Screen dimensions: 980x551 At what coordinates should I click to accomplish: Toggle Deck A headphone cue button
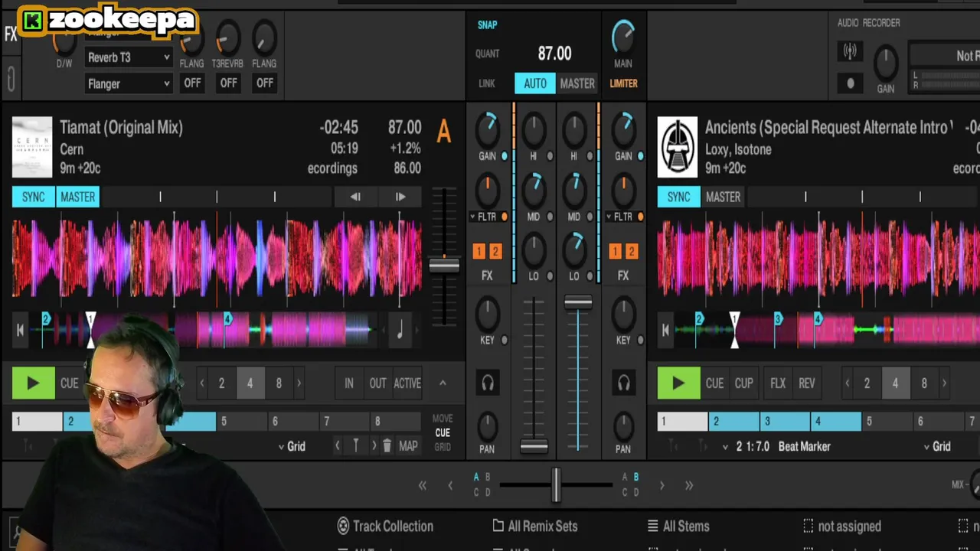point(487,383)
